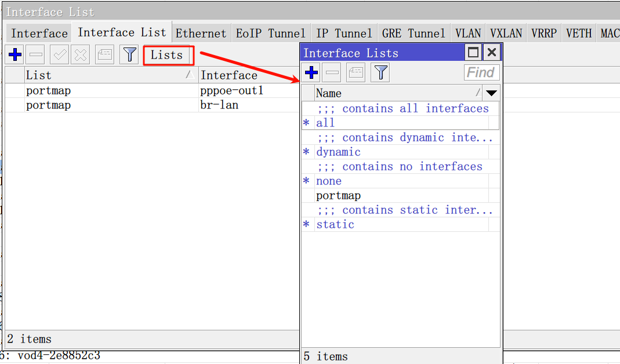
Task: Select the EoIP Tunnel tab
Action: tap(270, 33)
